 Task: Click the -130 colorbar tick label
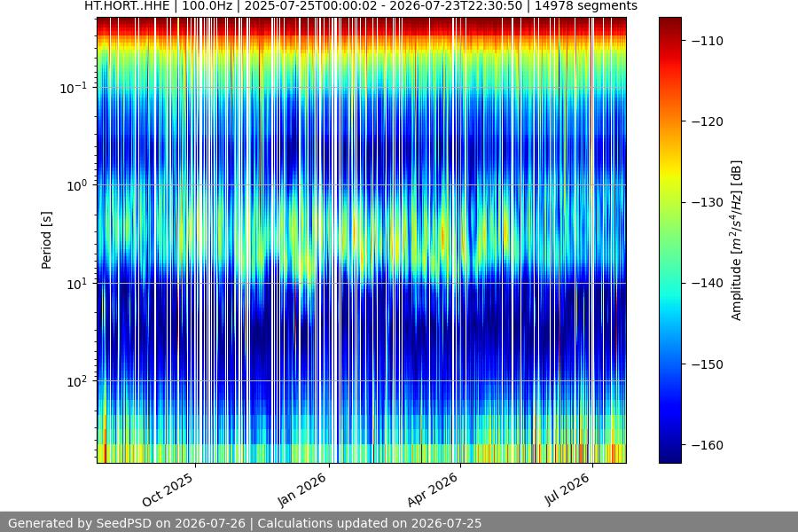point(708,203)
